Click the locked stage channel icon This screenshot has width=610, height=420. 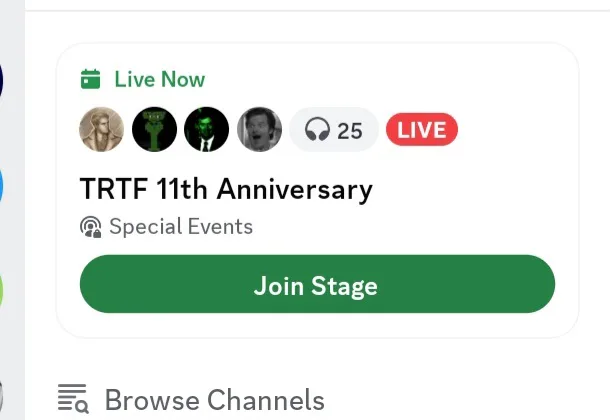(x=91, y=227)
